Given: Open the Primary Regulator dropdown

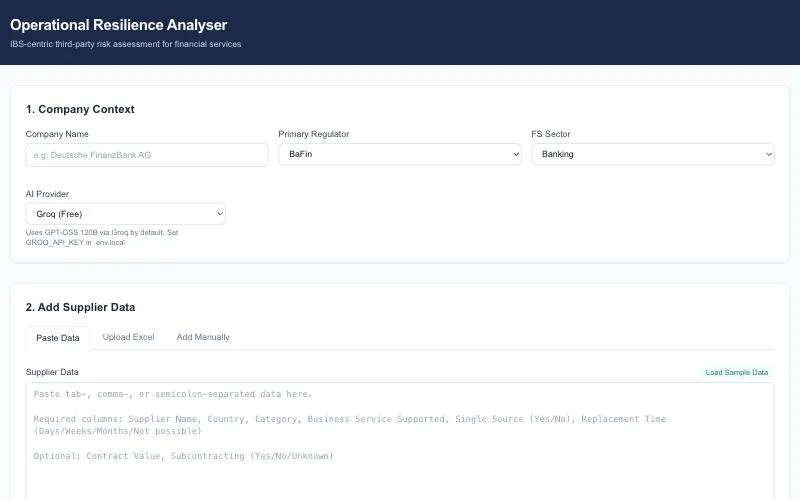Looking at the screenshot, I should pyautogui.click(x=399, y=154).
